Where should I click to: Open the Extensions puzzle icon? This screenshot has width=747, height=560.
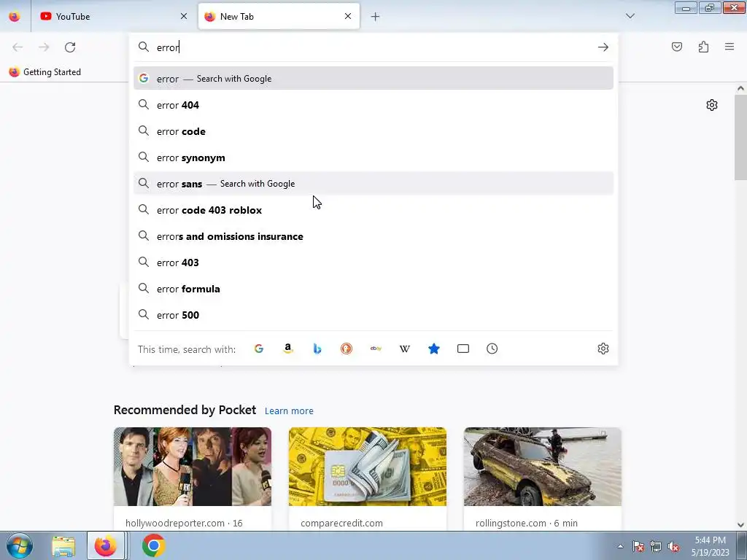[x=704, y=47]
